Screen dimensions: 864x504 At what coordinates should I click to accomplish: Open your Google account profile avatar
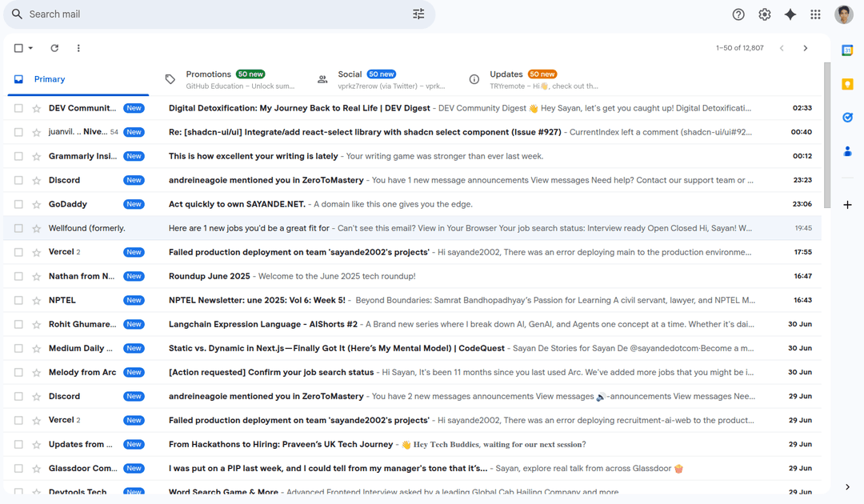[x=844, y=14]
